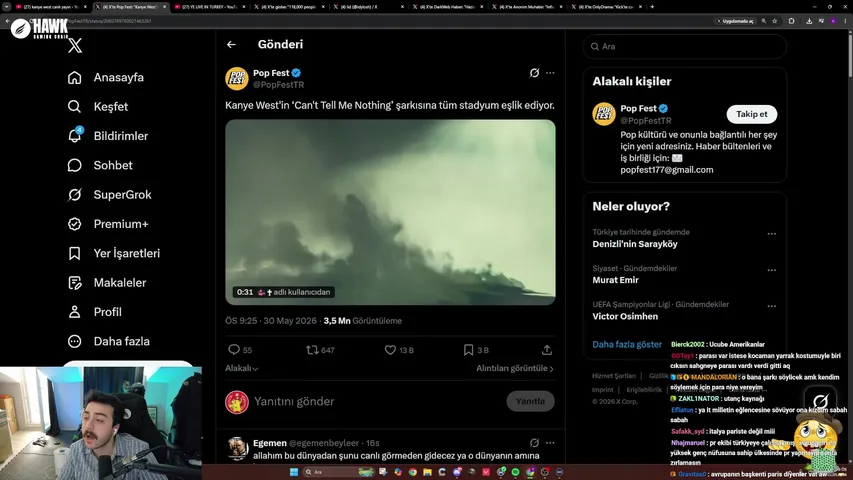
Task: Click the Grok icon on Pop Fest's post
Action: (x=534, y=73)
